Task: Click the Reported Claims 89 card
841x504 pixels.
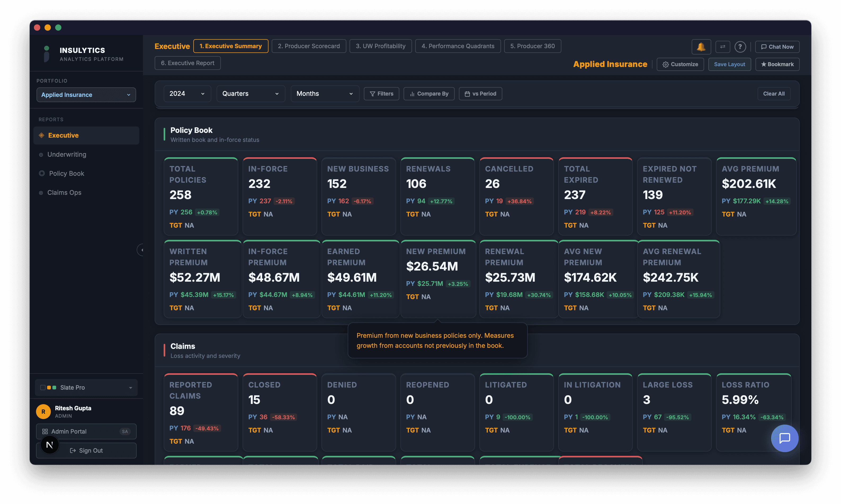Action: [x=201, y=412]
